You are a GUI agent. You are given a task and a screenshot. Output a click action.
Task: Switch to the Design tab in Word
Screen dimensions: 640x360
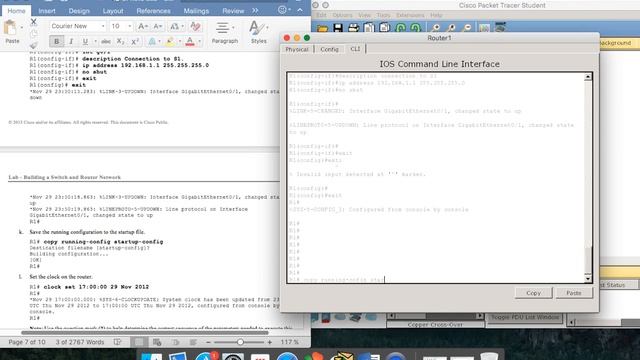79,11
